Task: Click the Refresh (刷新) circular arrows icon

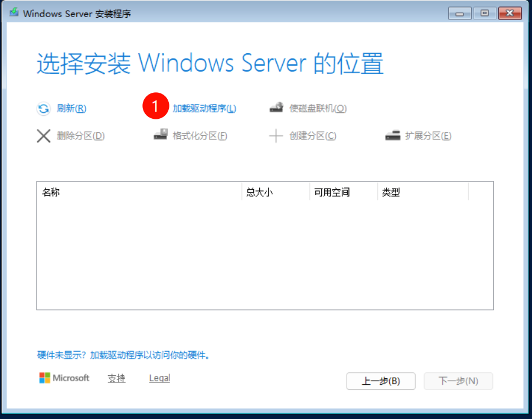Action: [44, 109]
